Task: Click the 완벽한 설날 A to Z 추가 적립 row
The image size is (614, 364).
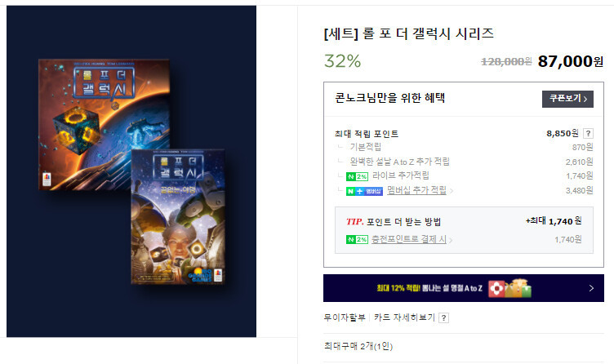Action: (464, 162)
